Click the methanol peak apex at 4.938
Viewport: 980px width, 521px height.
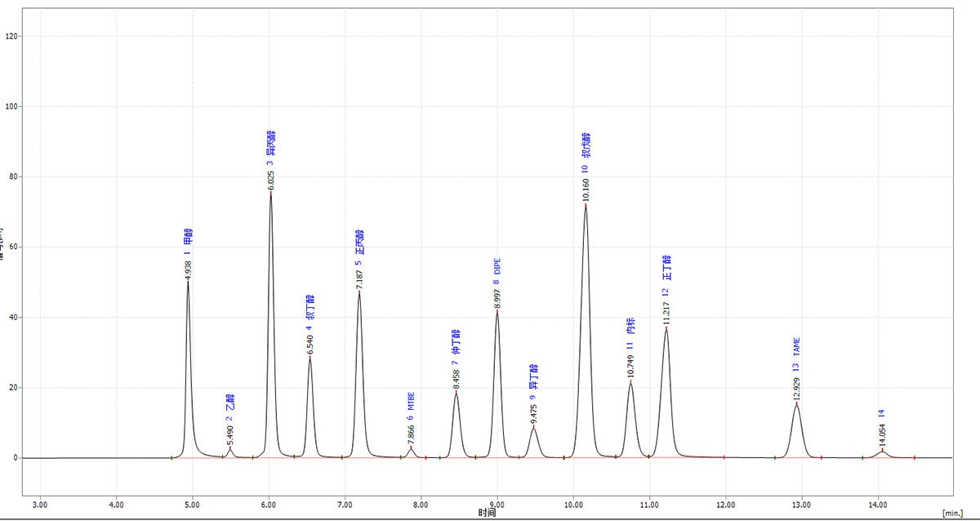(x=188, y=283)
